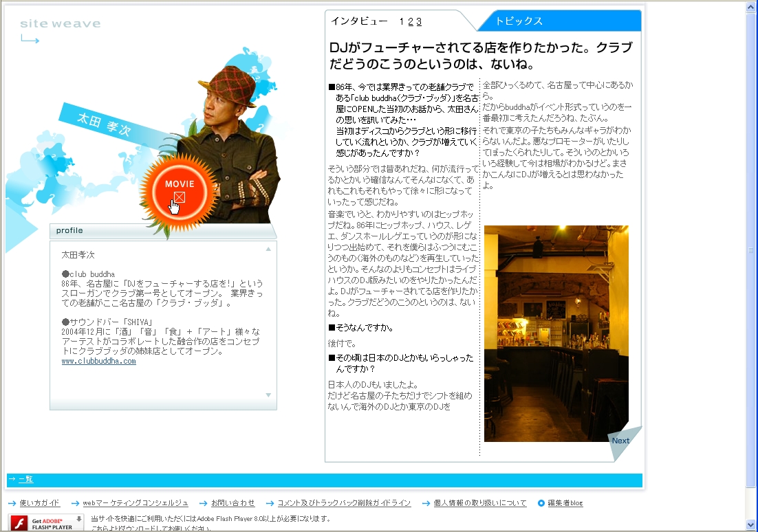Click the Next page-curl corner

(x=622, y=441)
